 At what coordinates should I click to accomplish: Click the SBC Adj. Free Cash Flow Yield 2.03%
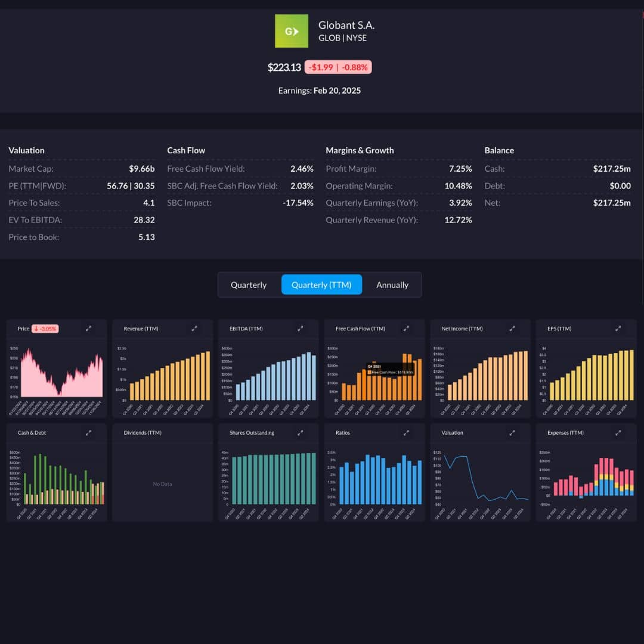click(x=302, y=185)
